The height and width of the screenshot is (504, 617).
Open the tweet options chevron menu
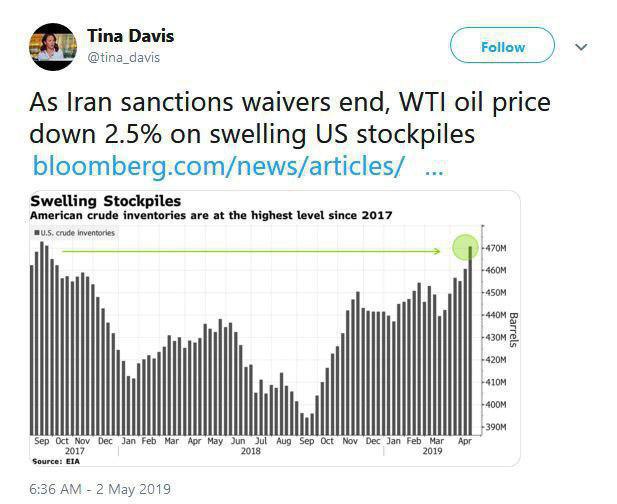pos(581,47)
